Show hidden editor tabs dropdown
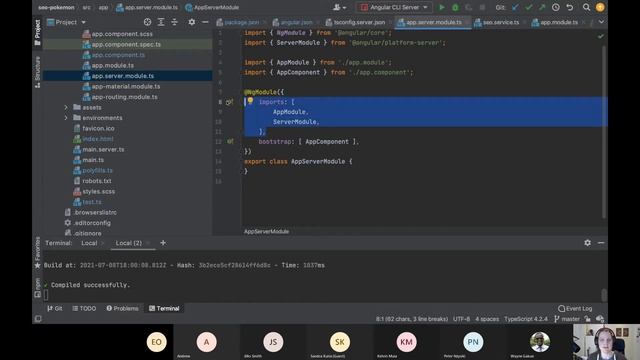Screen dimensions: 640x360 (x=601, y=22)
